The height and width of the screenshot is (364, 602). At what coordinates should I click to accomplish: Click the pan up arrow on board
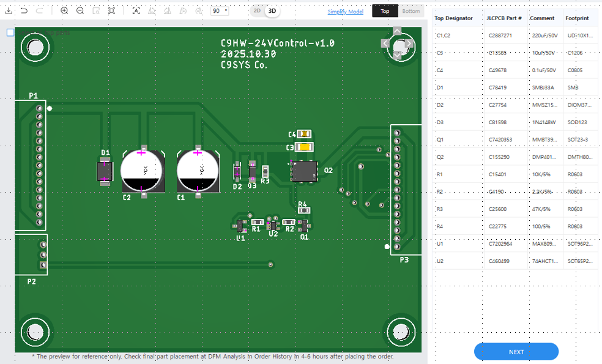pos(397,31)
